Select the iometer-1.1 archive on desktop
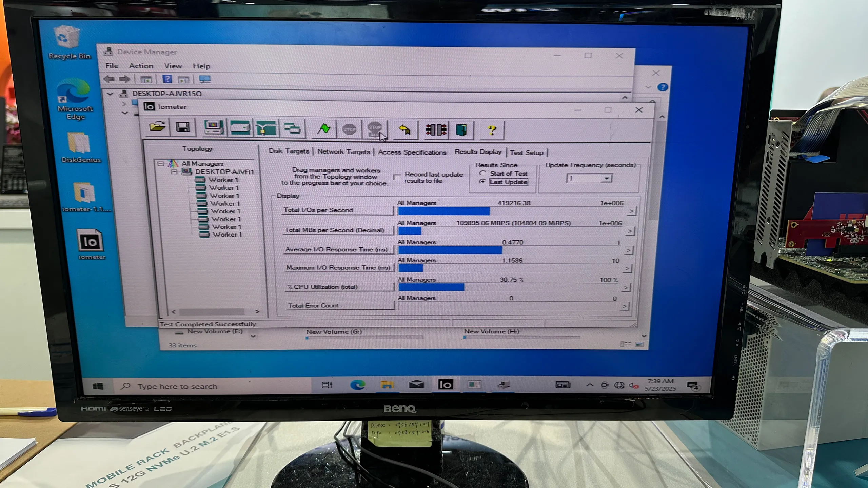The width and height of the screenshot is (868, 488). (86, 197)
